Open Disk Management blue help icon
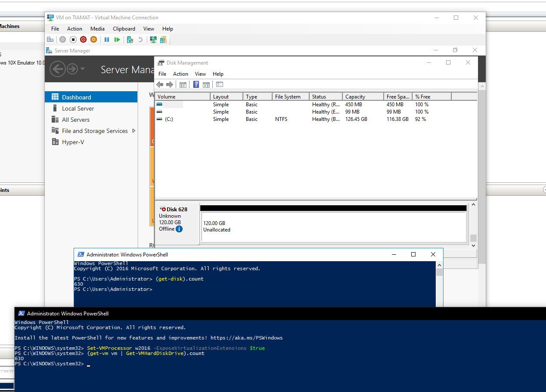This screenshot has height=392, width=546. pos(196,84)
